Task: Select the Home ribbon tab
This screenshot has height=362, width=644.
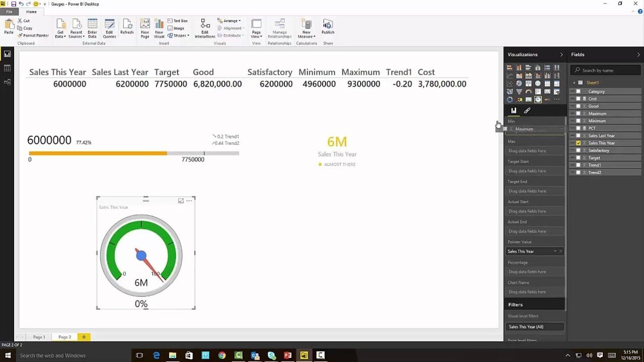Action: tap(31, 12)
